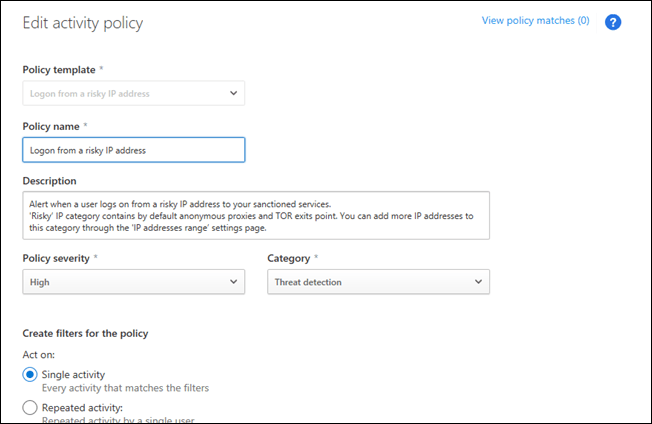Viewport: 652px width, 424px height.
Task: Click the Description field label
Action: 49,181
